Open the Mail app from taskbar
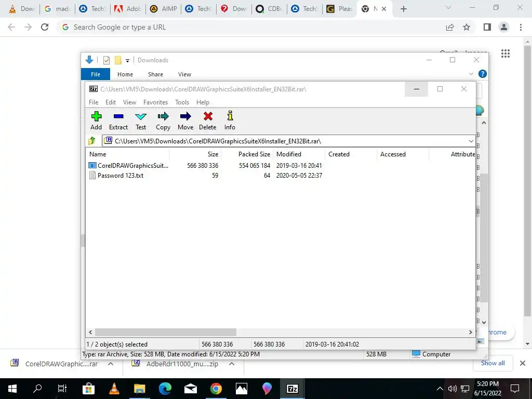532x399 pixels. click(x=191, y=389)
